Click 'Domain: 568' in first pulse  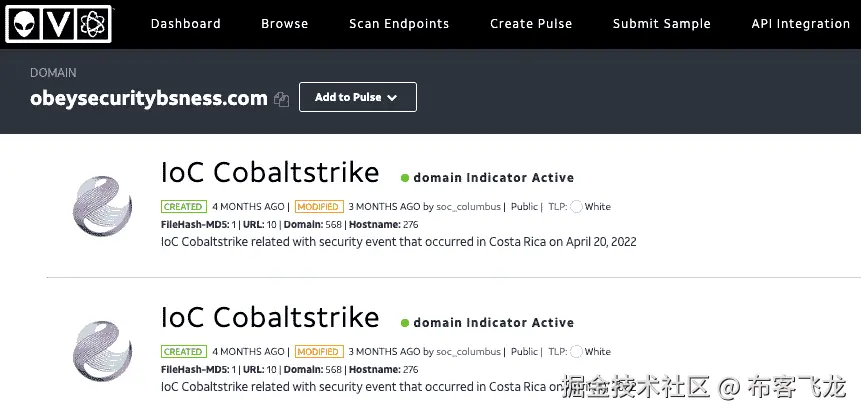pyautogui.click(x=312, y=225)
